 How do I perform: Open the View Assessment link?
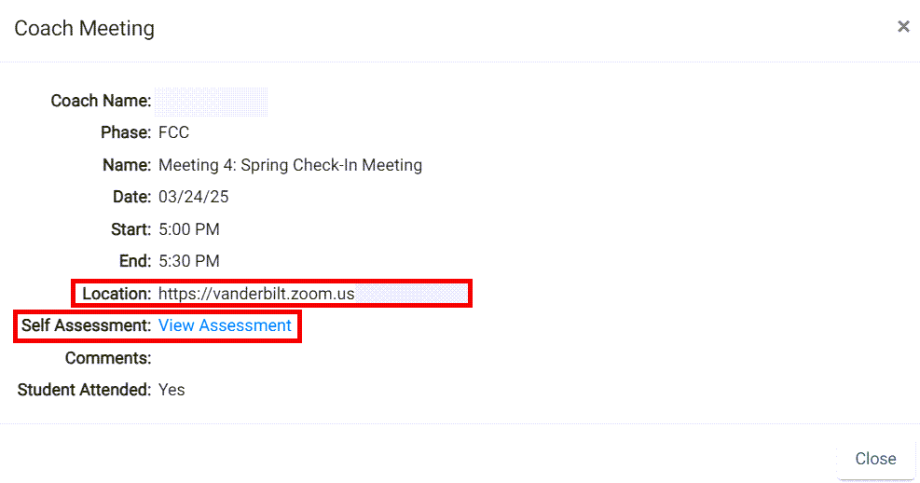click(x=225, y=326)
